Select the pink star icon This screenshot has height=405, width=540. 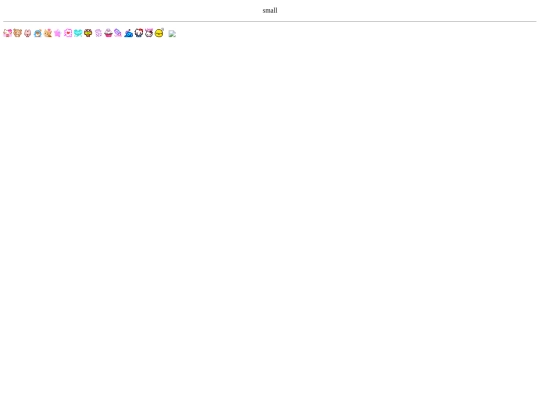[x=58, y=33]
